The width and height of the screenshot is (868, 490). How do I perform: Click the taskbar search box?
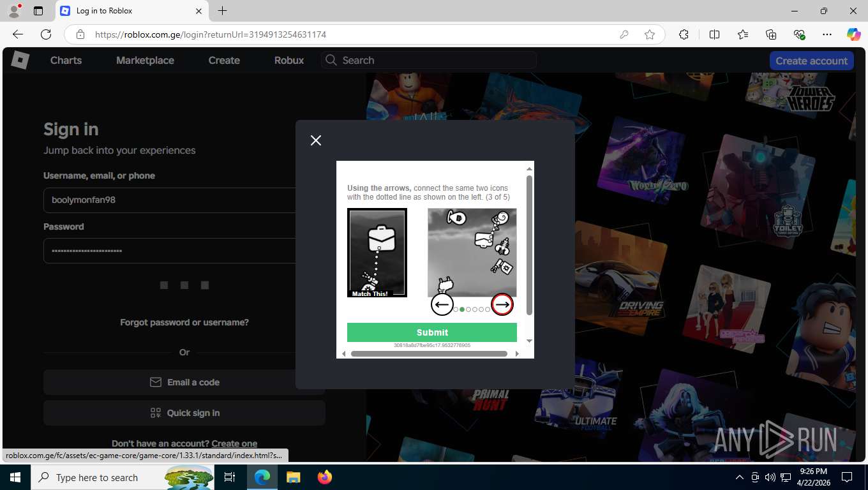[123, 477]
